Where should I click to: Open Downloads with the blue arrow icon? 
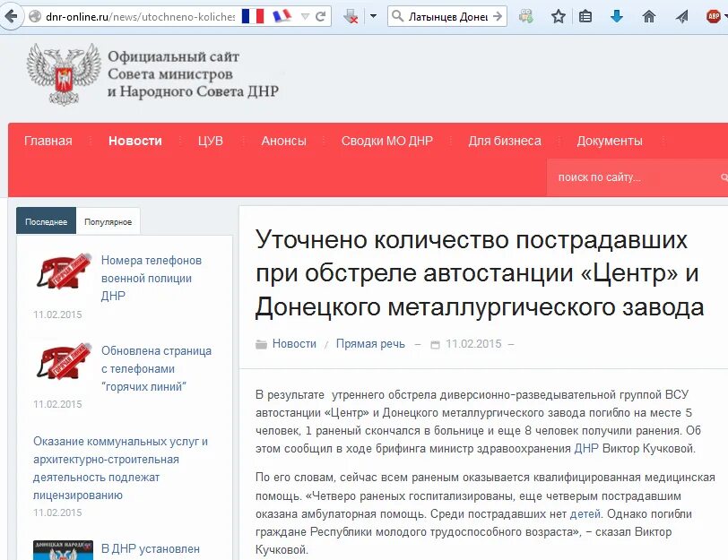click(x=616, y=16)
